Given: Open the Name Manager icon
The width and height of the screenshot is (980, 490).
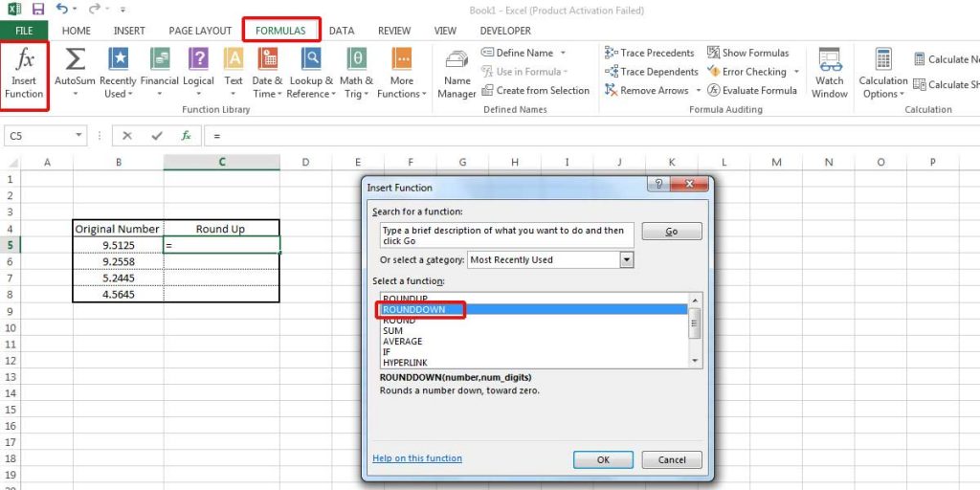Looking at the screenshot, I should [x=457, y=60].
